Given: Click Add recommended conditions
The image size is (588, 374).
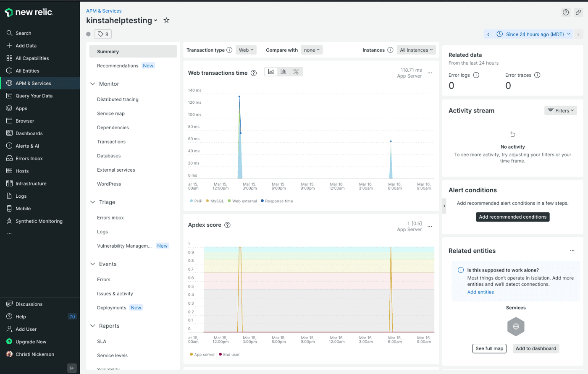Looking at the screenshot, I should tap(512, 217).
